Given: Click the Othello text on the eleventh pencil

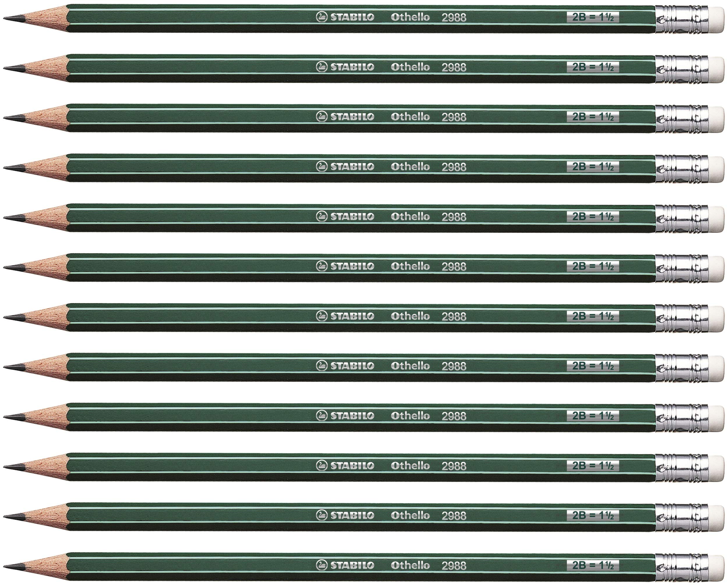Looking at the screenshot, I should (x=410, y=515).
